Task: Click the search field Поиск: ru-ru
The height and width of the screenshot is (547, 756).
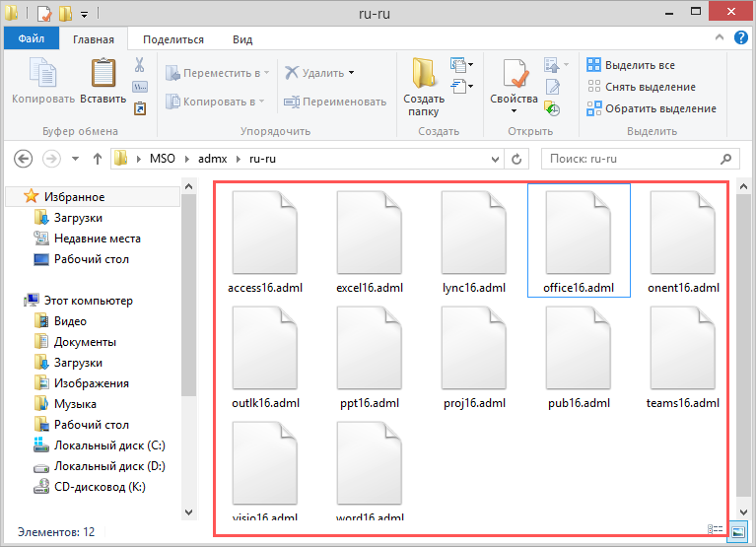Action: (x=641, y=159)
